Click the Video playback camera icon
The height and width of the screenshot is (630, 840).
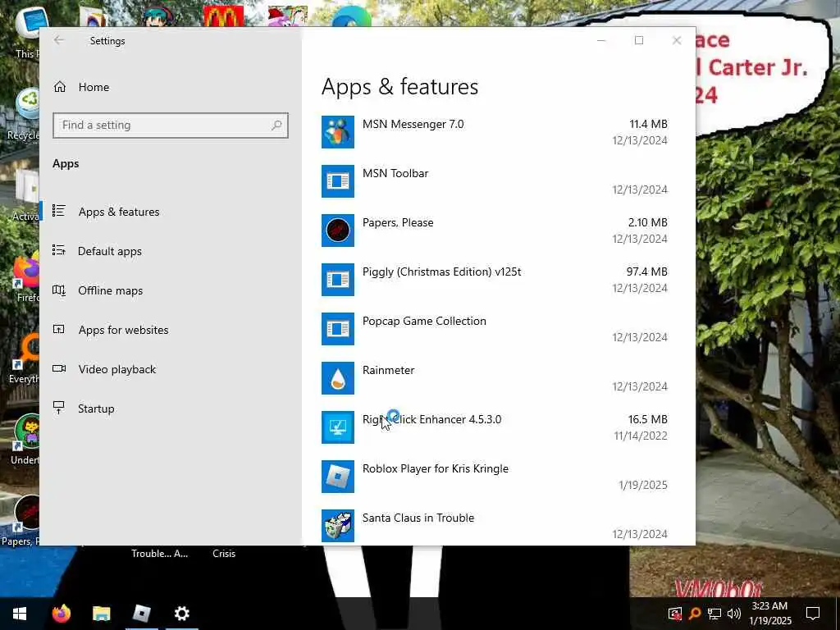click(59, 368)
